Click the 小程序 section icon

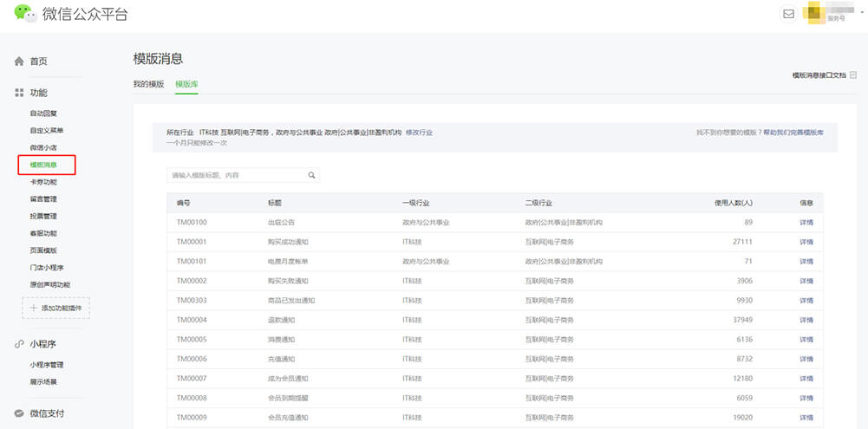point(19,344)
